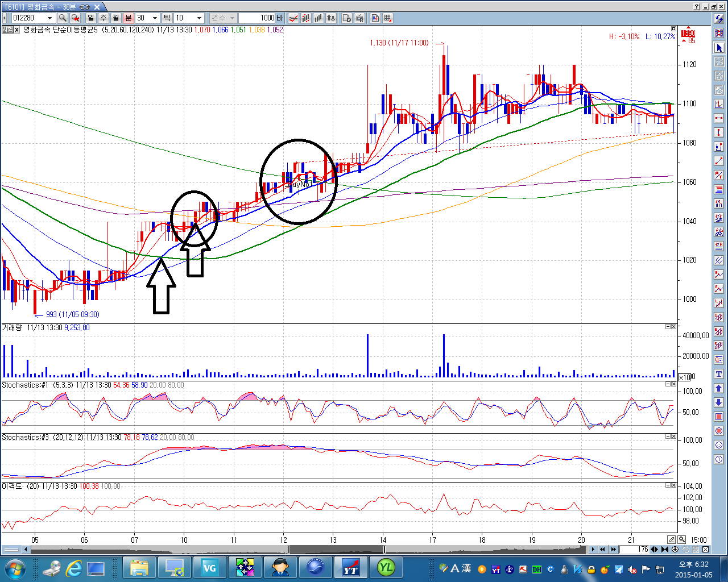Open the tick interval 10 dropdown
This screenshot has width=728, height=582.
click(x=199, y=18)
